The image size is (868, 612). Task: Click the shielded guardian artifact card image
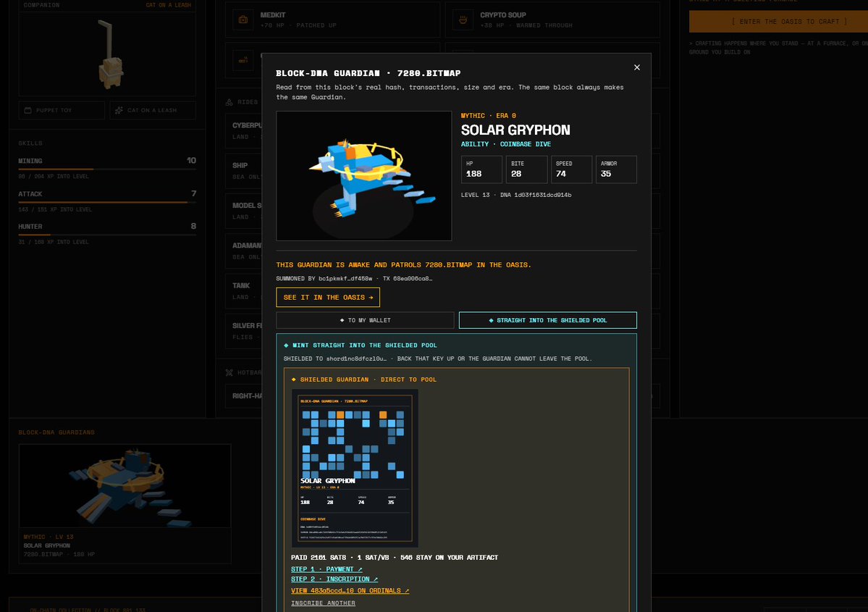[355, 468]
